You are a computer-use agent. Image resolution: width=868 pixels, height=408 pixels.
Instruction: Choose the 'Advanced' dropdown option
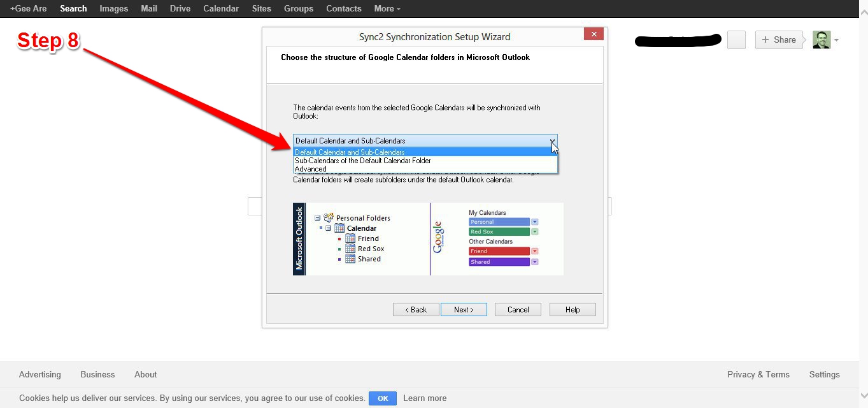click(x=311, y=169)
